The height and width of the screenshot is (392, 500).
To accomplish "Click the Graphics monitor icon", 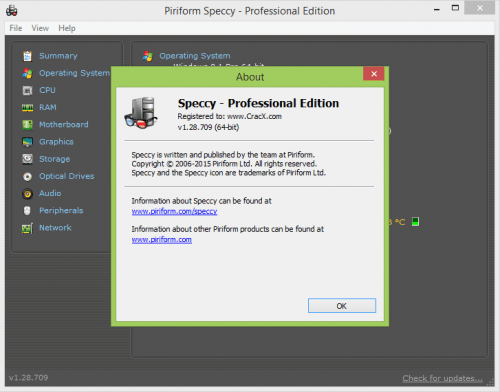I will [27, 142].
